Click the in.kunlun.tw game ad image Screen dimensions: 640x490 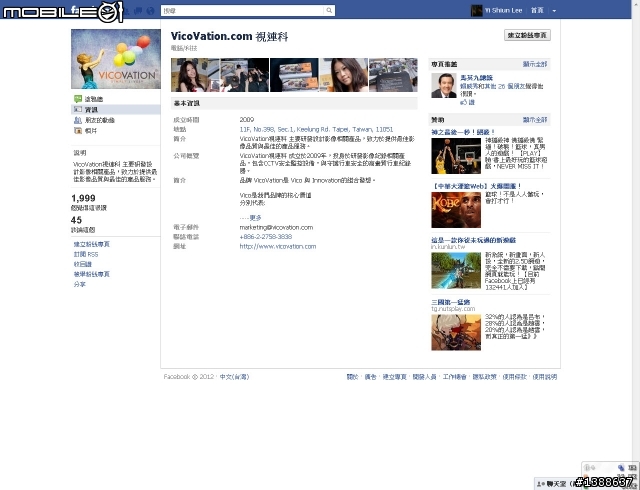coord(456,270)
